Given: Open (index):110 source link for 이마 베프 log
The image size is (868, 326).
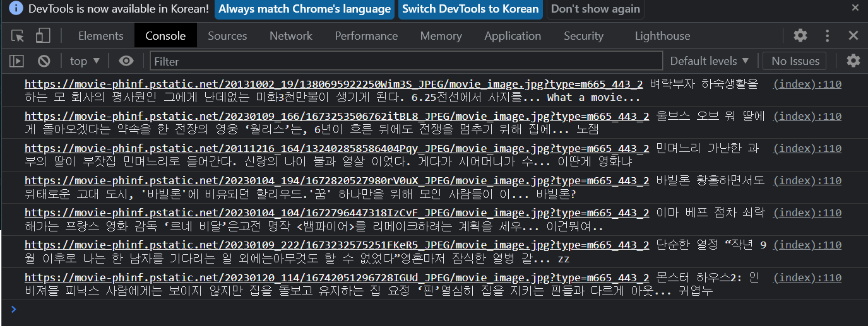Looking at the screenshot, I should tap(807, 212).
